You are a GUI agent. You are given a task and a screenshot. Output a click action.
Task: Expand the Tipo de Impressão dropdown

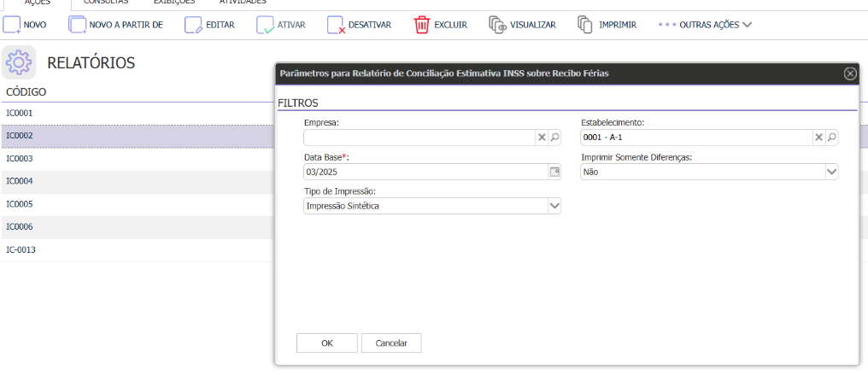pyautogui.click(x=554, y=206)
